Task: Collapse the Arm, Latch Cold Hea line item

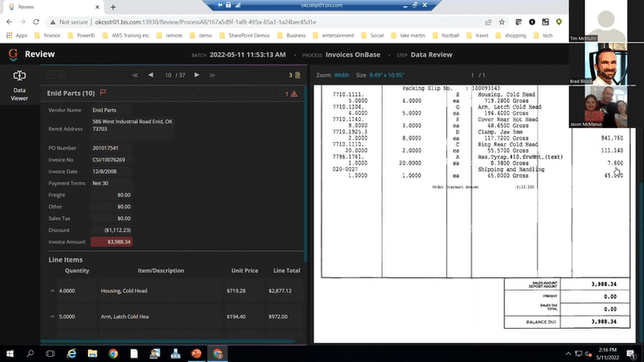Action: pos(52,317)
